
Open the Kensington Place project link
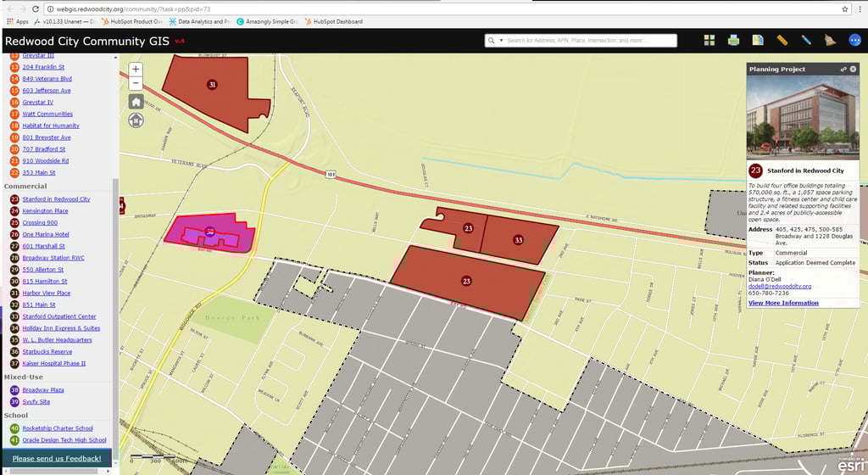pos(45,211)
